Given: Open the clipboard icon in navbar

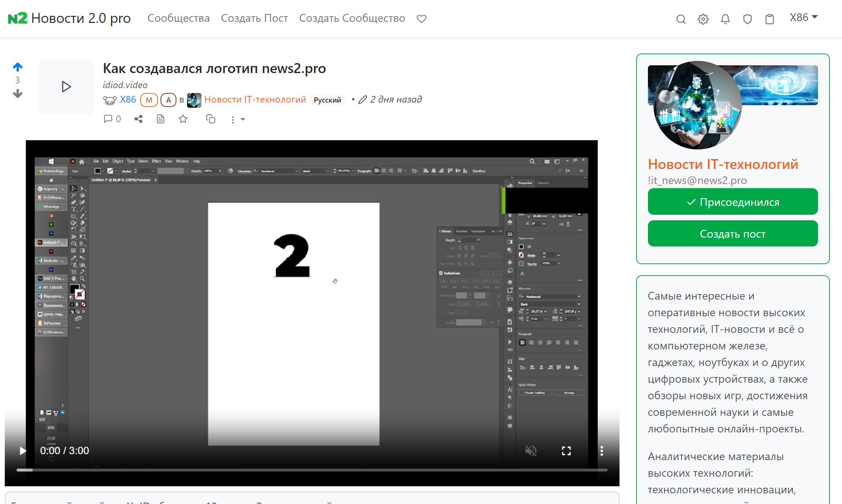Looking at the screenshot, I should (769, 19).
